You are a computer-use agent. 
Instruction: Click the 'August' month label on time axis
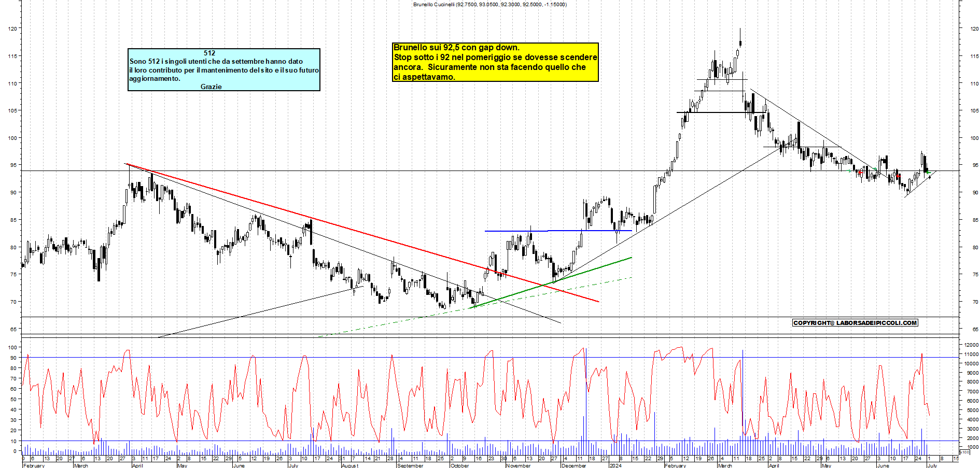tap(350, 465)
